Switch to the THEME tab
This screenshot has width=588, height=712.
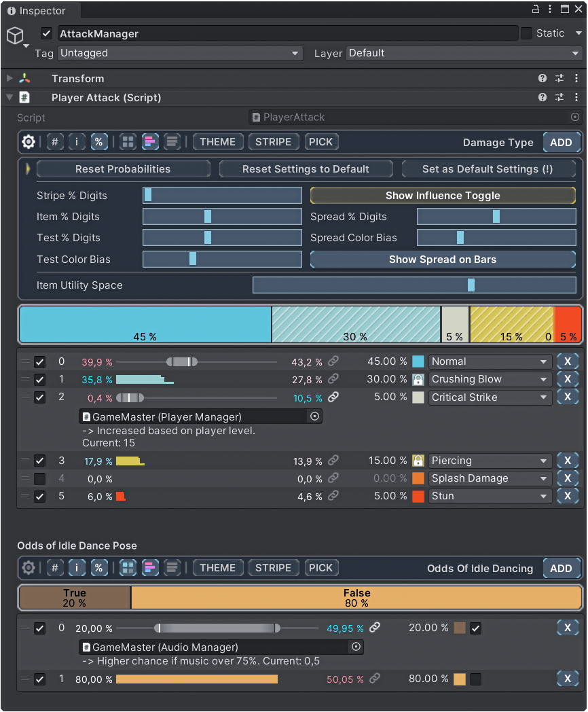pos(217,141)
